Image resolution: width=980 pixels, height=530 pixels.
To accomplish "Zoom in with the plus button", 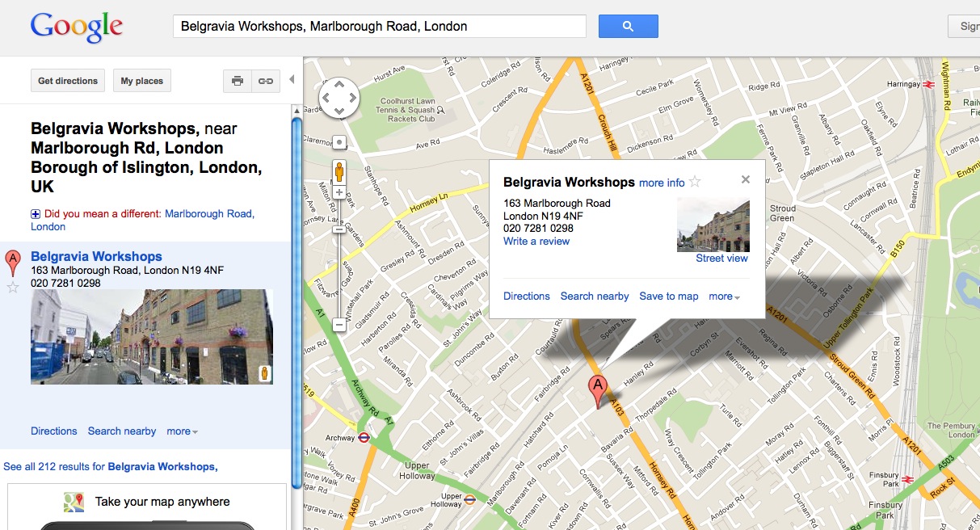I will pyautogui.click(x=339, y=192).
